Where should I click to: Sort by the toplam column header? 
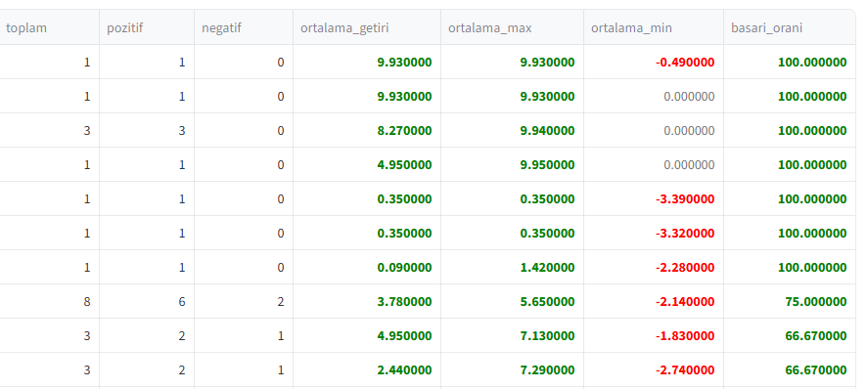(49, 27)
